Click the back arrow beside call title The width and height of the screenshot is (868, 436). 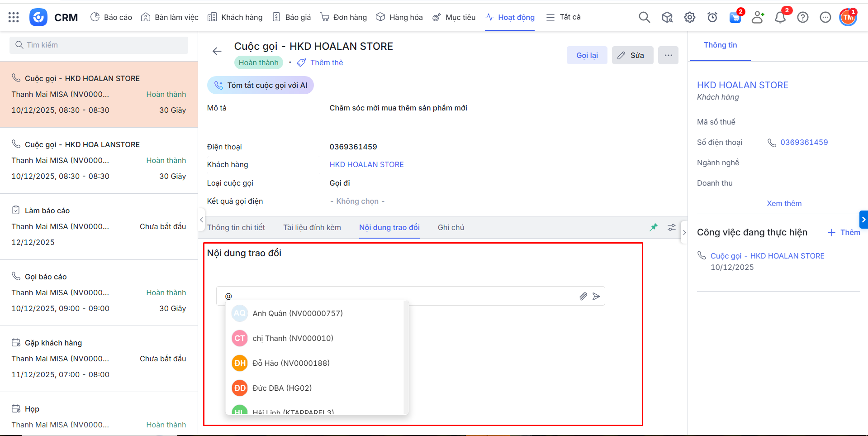(217, 51)
